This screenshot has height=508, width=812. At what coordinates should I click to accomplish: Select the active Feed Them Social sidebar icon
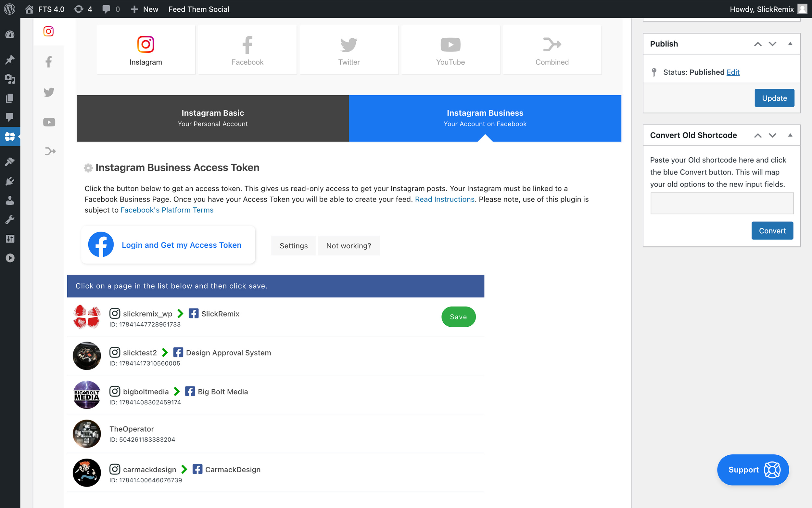click(10, 137)
